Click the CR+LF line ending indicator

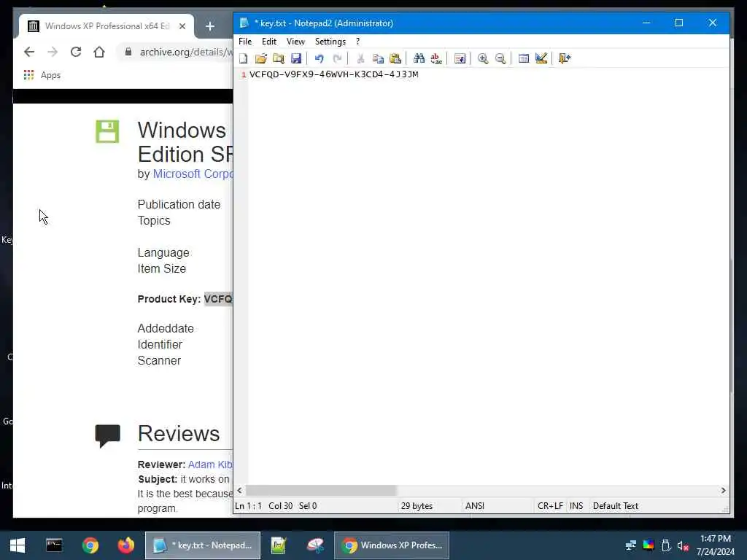tap(550, 506)
